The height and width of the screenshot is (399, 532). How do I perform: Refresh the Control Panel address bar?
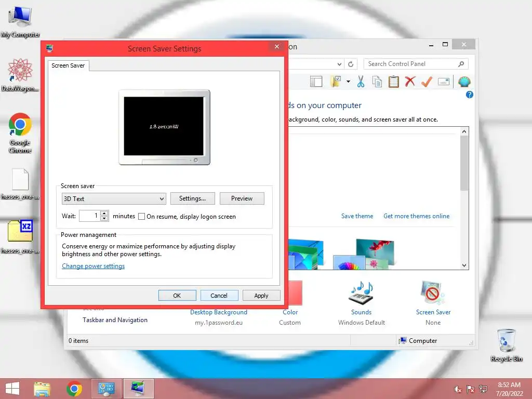(351, 64)
